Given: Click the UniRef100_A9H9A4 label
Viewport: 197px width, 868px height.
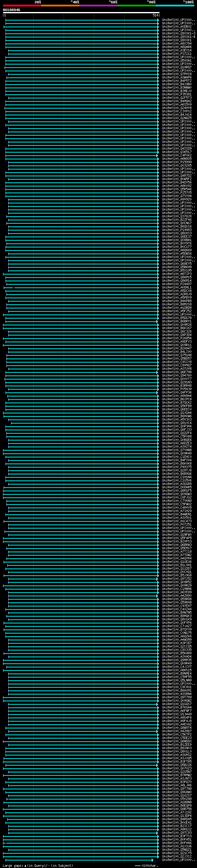Looking at the screenshot, I should (176, 396).
